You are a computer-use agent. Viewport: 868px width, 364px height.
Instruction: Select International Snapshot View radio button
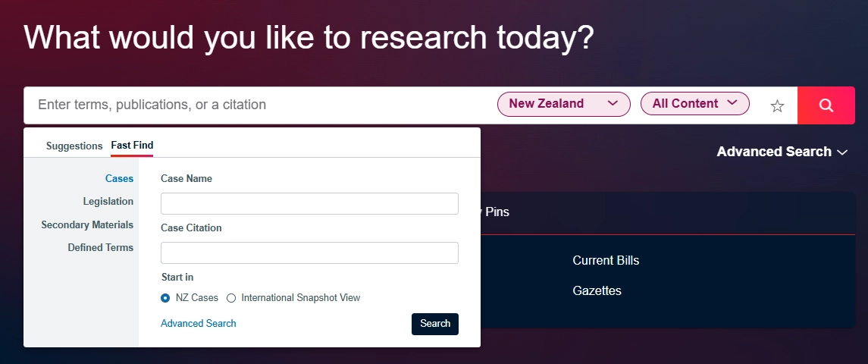pos(231,298)
